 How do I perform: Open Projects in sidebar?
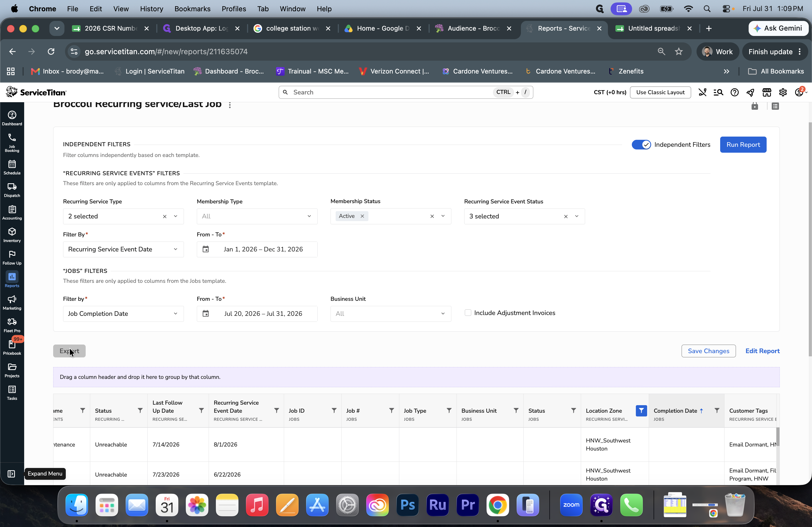12,370
